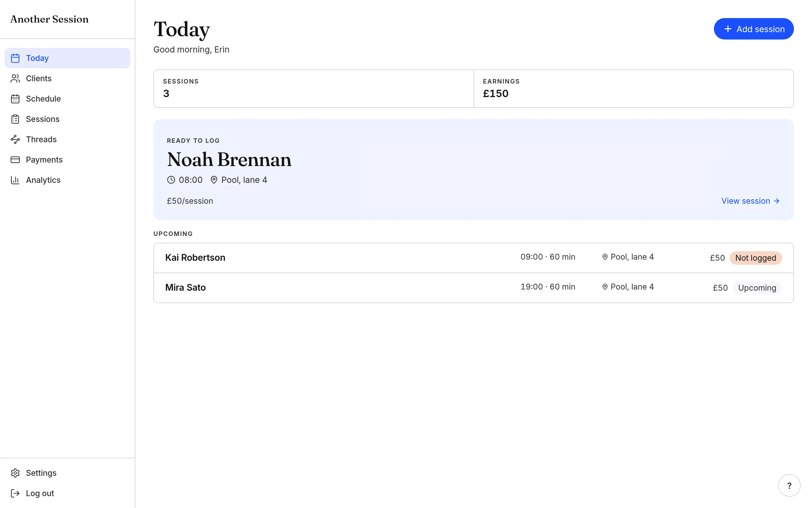Click the Noah Brennan heading

(229, 159)
